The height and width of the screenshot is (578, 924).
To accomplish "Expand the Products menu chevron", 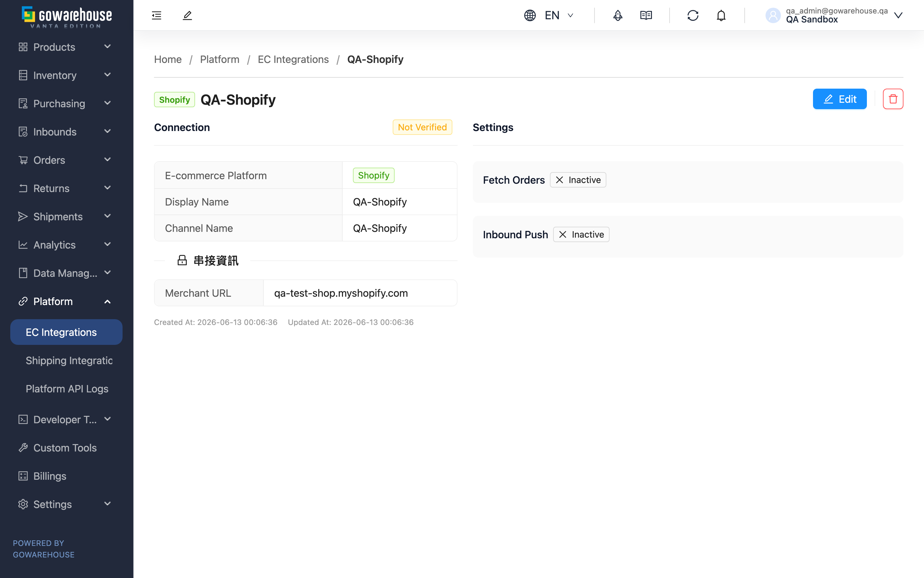I will 107,46.
